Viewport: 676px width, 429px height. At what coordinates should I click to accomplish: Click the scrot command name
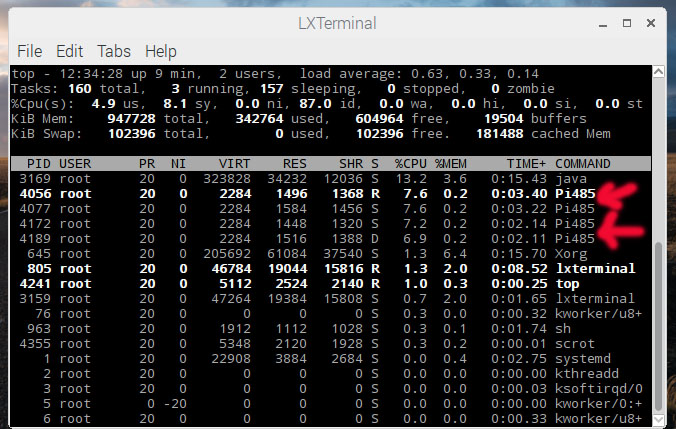click(x=575, y=344)
